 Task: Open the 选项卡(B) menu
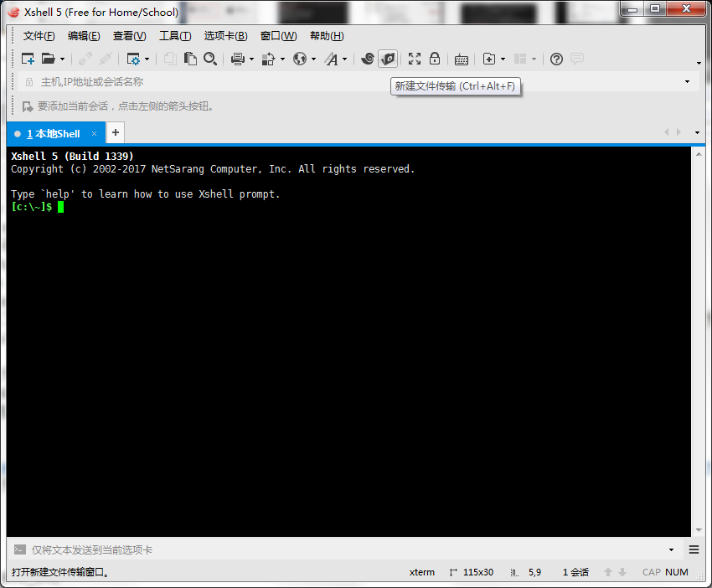(225, 36)
